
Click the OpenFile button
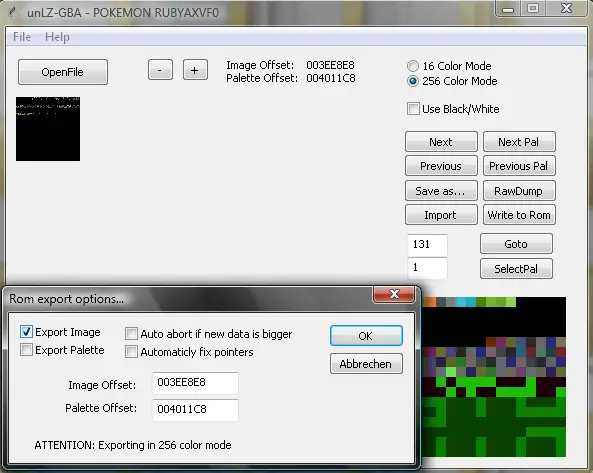(x=63, y=72)
